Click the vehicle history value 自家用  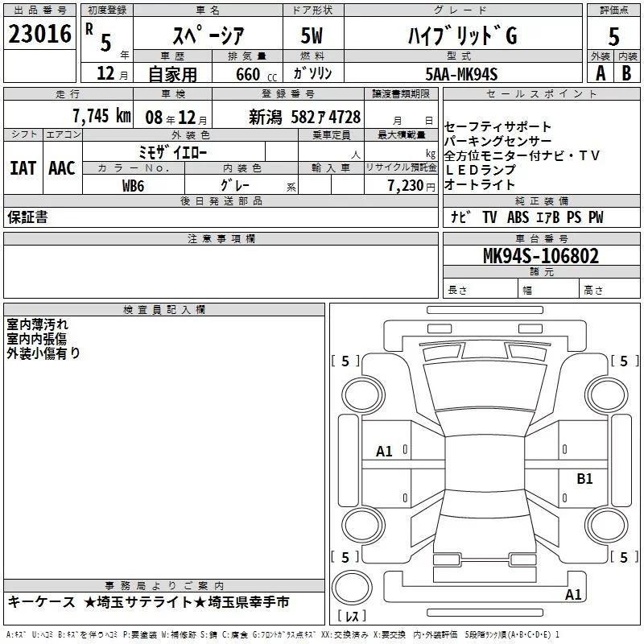[x=172, y=74]
